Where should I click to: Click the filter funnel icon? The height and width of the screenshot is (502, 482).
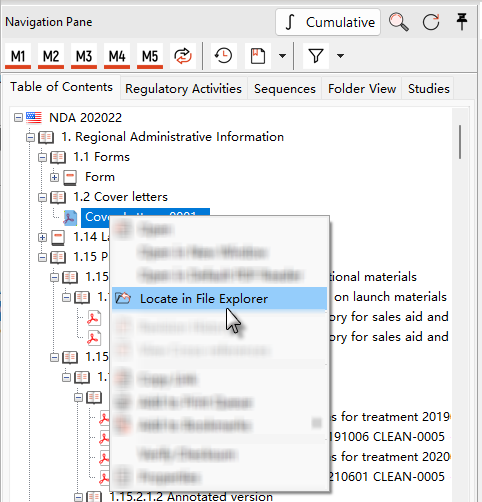pyautogui.click(x=316, y=56)
